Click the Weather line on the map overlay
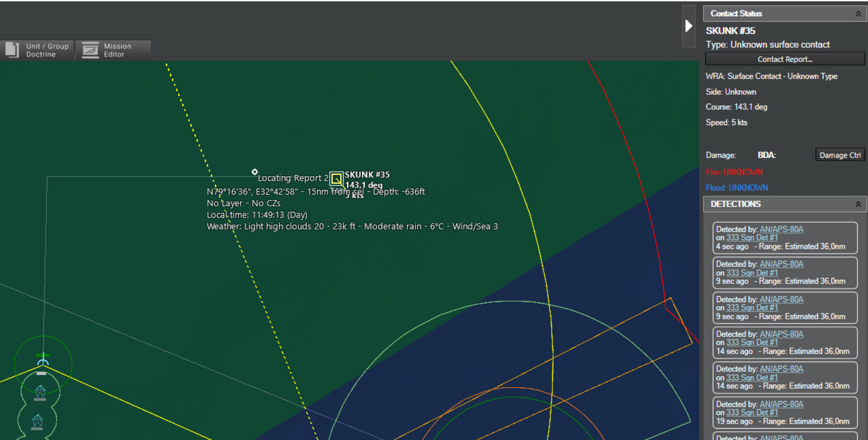The height and width of the screenshot is (440, 868). click(352, 226)
